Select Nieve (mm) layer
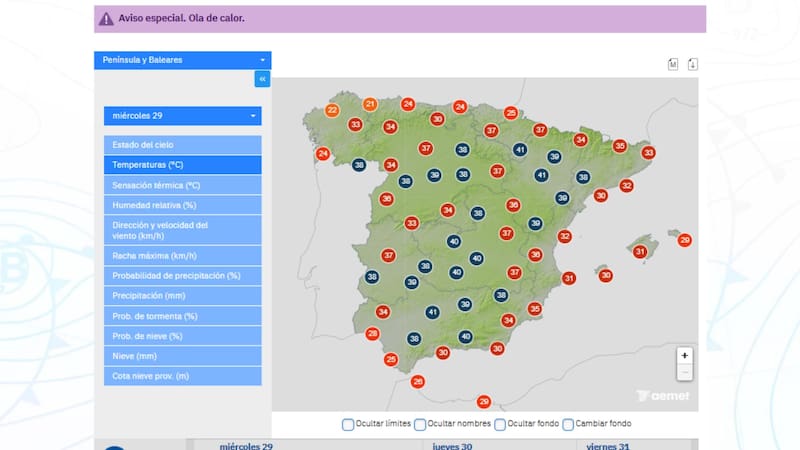Viewport: 800px width, 450px height. coord(183,356)
